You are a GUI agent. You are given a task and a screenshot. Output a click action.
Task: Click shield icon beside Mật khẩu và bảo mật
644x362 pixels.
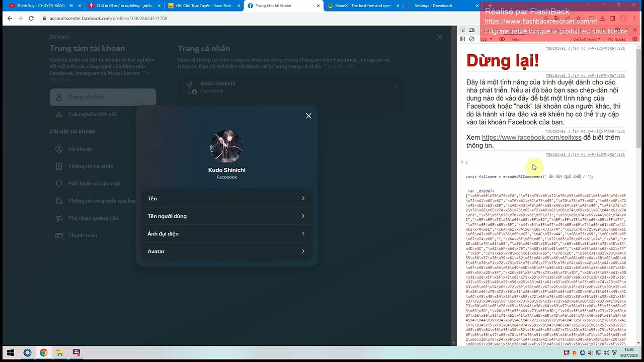click(59, 184)
